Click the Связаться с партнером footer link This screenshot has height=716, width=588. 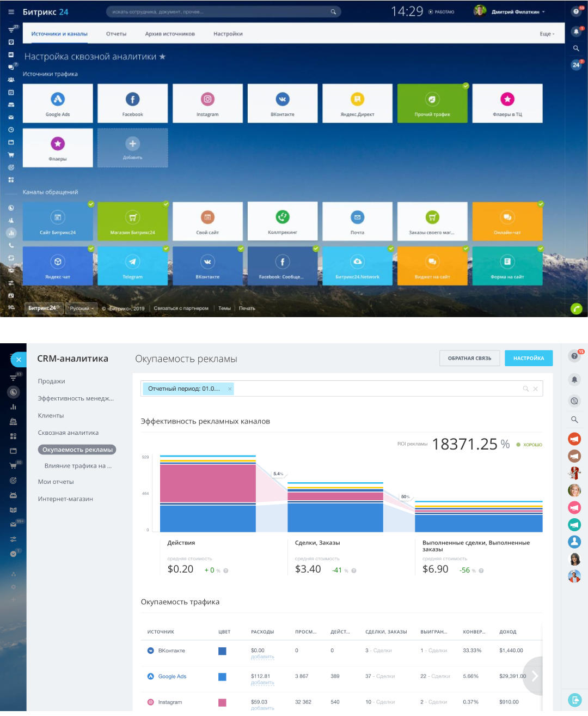pyautogui.click(x=181, y=308)
